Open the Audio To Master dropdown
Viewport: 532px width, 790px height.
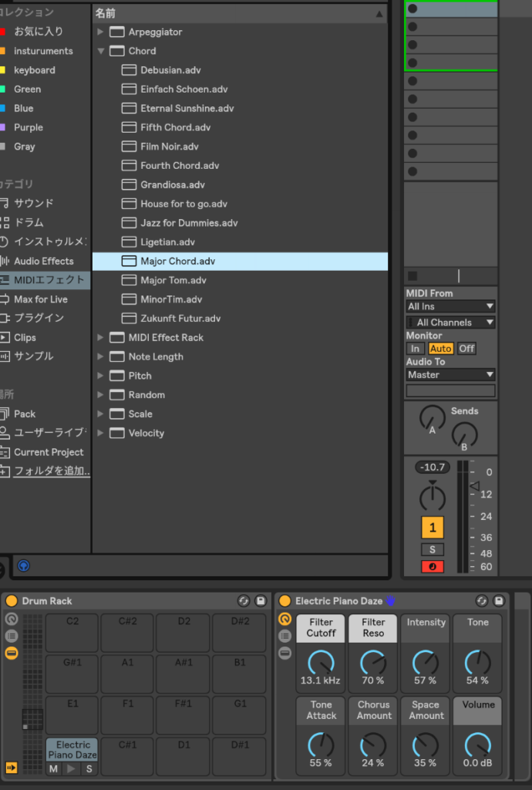coord(450,375)
